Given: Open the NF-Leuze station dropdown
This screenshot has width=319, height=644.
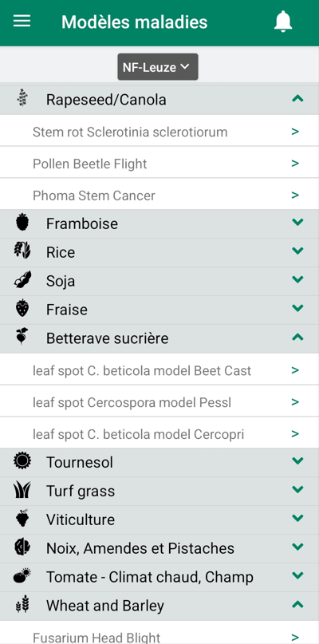Looking at the screenshot, I should click(x=158, y=66).
